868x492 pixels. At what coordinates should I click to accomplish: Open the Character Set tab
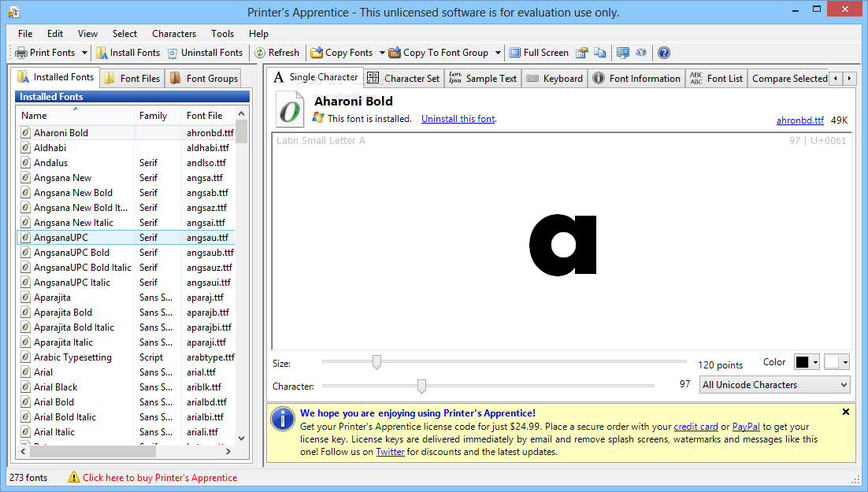[x=403, y=79]
